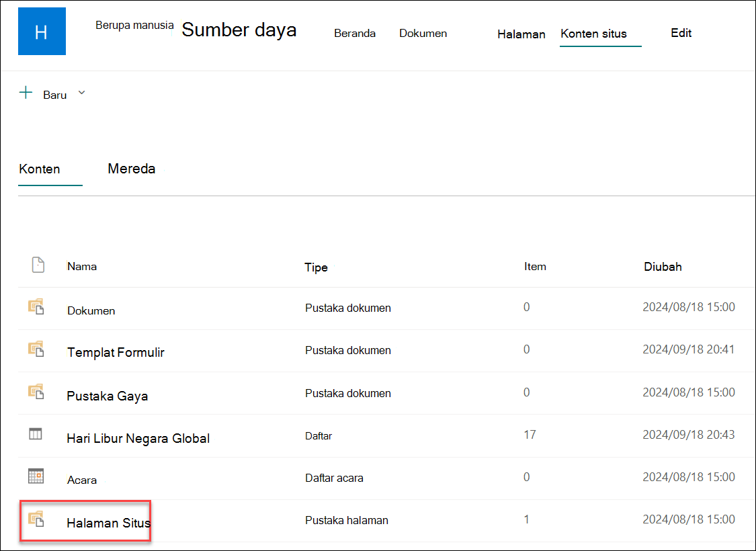Viewport: 756px width, 551px height.
Task: Open the Hari Libur Negara Global list
Action: (138, 439)
